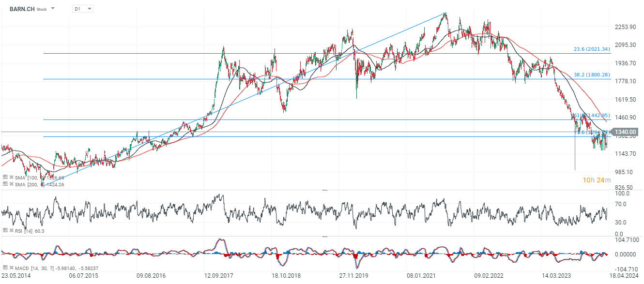This screenshot has height=284, width=644.
Task: Click the MACD axis value 104.7100
Action: pos(627,239)
